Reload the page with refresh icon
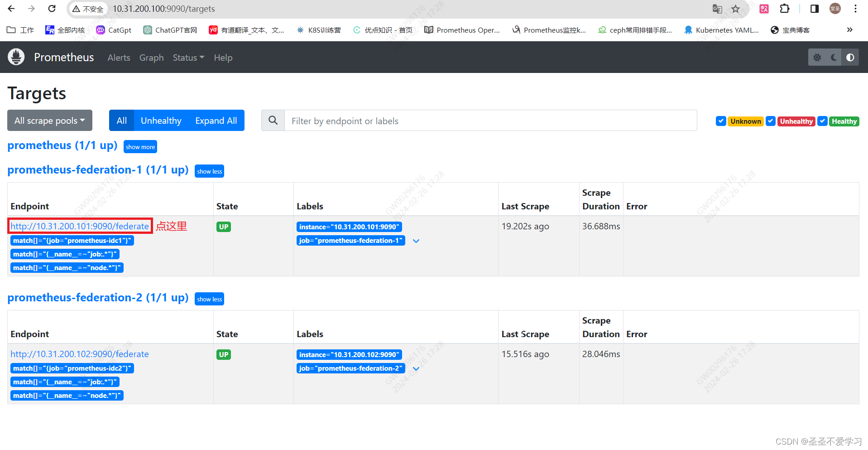 52,9
